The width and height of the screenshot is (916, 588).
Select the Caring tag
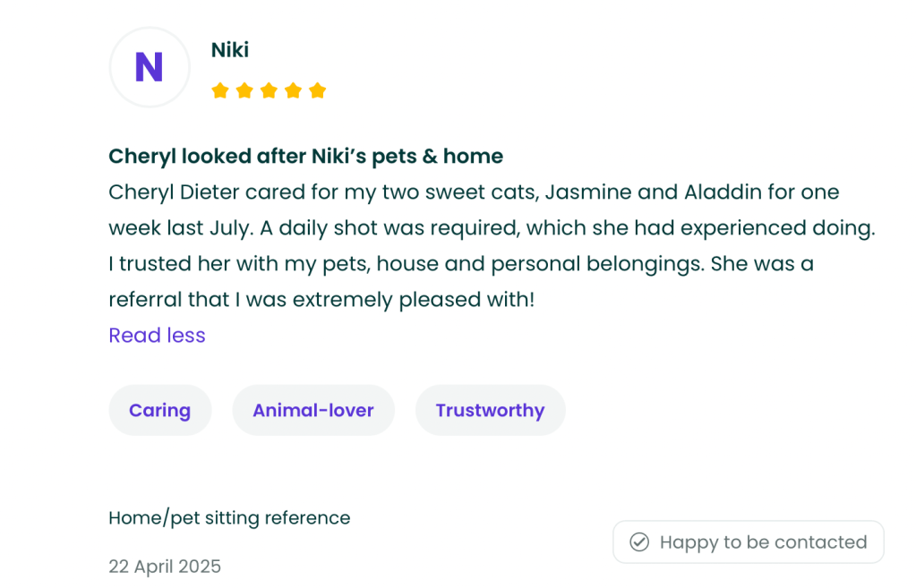pos(159,411)
